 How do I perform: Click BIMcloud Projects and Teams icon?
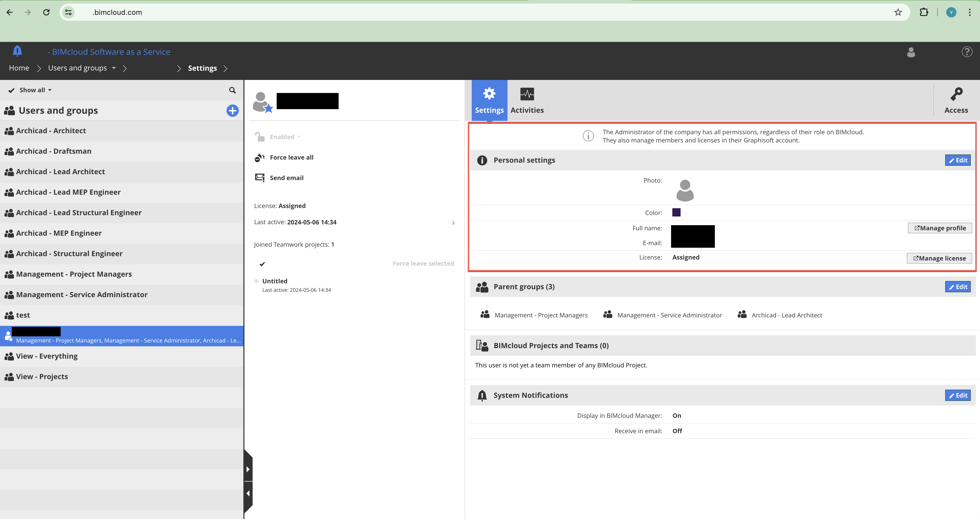(482, 345)
